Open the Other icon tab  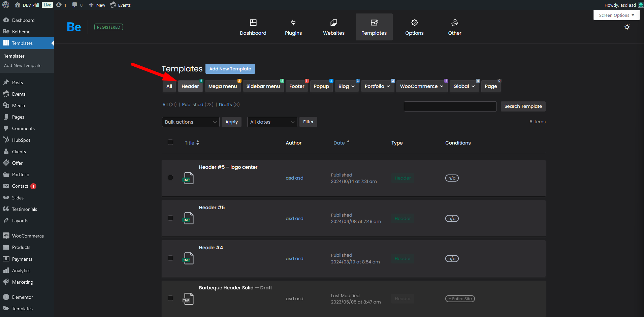(x=455, y=23)
